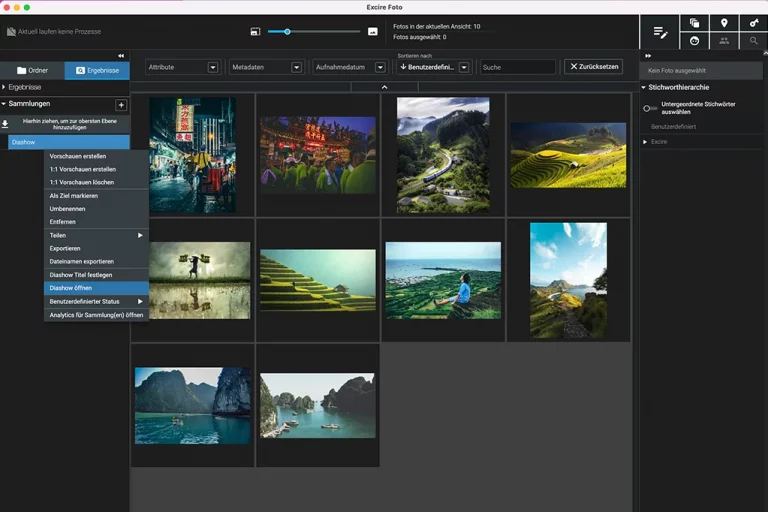The image size is (768, 512).
Task: Click the key icon in top-right grid
Action: point(753,23)
